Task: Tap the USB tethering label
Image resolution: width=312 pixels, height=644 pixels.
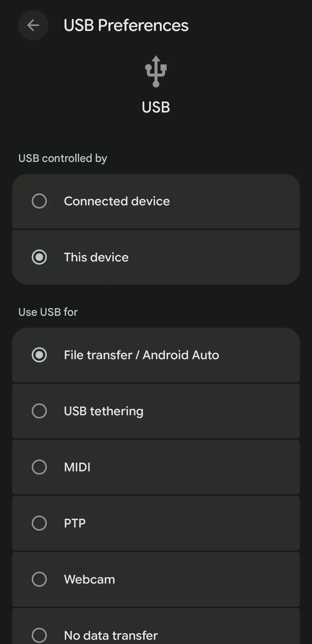Action: pos(104,411)
